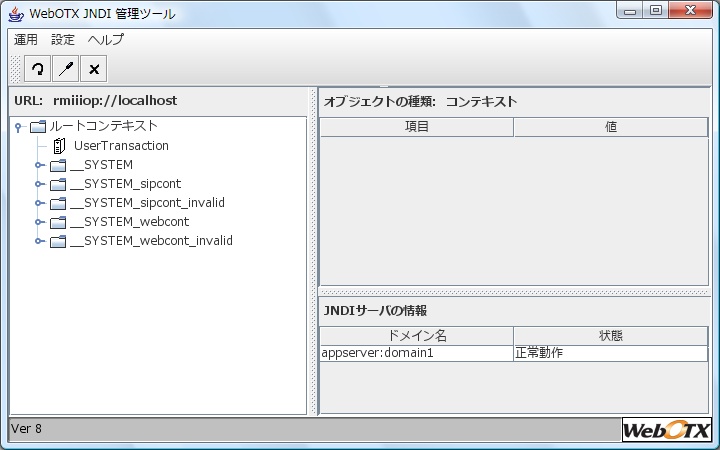
Task: Click the connect plug toolbar icon
Action: 66,69
